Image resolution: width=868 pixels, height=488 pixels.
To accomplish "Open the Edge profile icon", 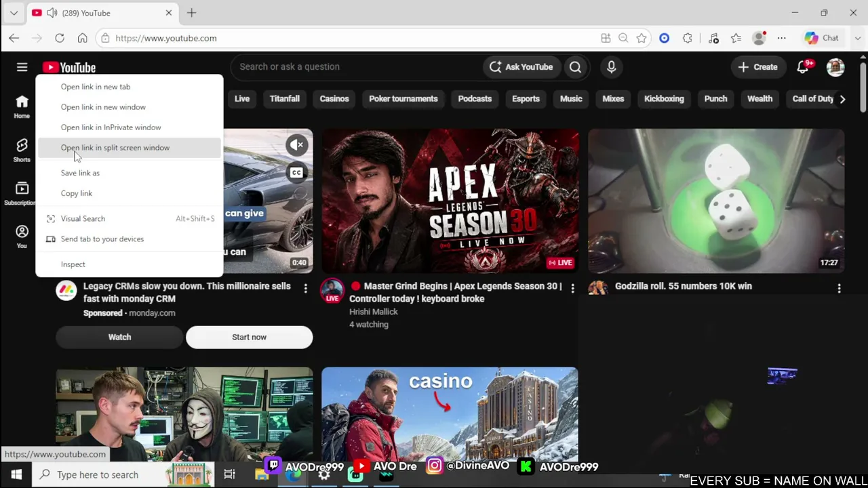I will pyautogui.click(x=759, y=38).
